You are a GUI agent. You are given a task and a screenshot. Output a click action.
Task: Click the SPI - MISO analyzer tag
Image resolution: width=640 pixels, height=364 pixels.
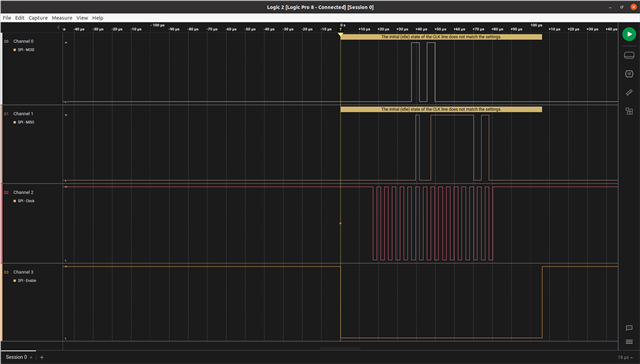click(x=24, y=122)
